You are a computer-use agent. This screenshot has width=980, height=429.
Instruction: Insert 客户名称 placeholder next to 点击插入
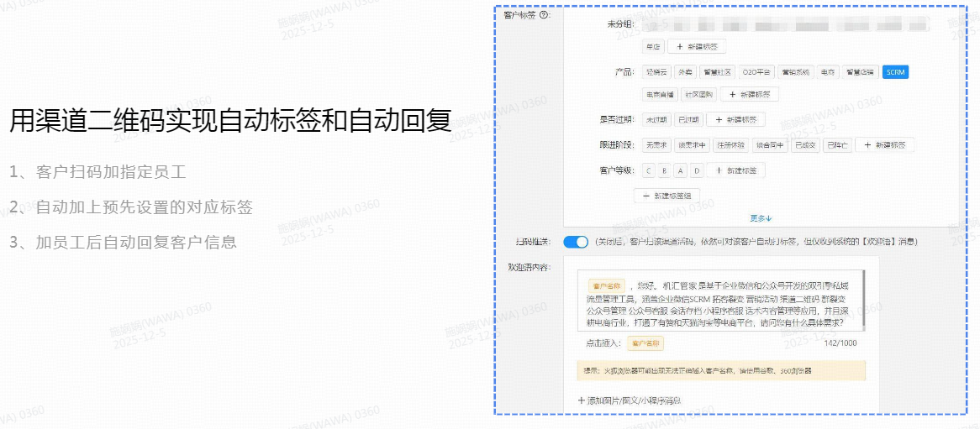647,343
